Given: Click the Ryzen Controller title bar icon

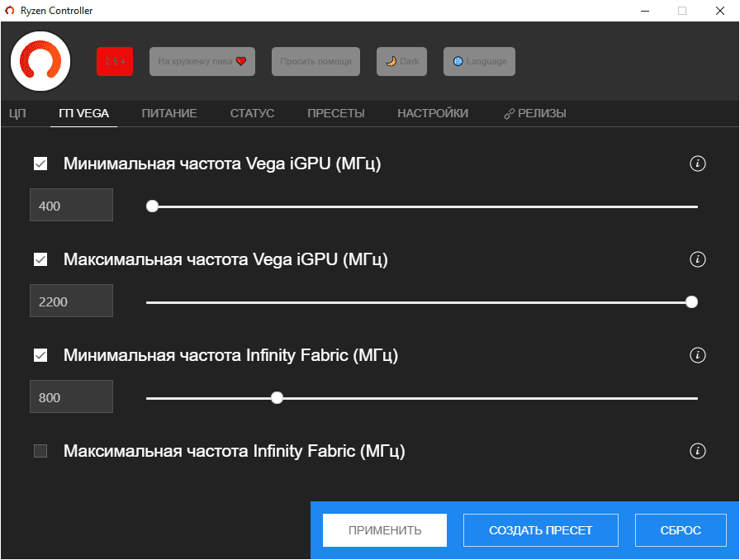Looking at the screenshot, I should pos(9,11).
